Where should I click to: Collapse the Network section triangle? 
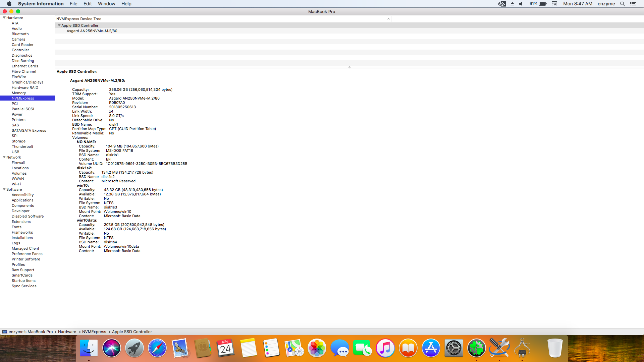coord(4,157)
